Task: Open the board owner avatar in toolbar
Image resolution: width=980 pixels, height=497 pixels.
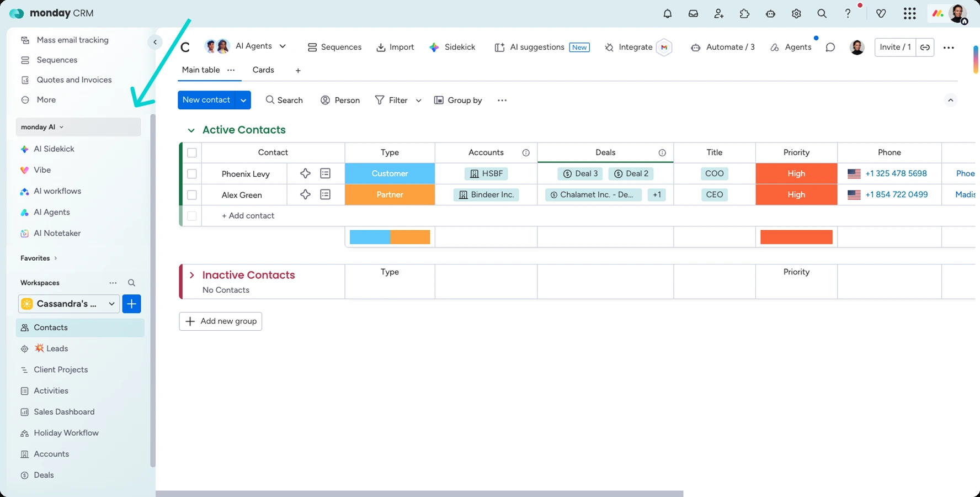Action: [x=857, y=47]
